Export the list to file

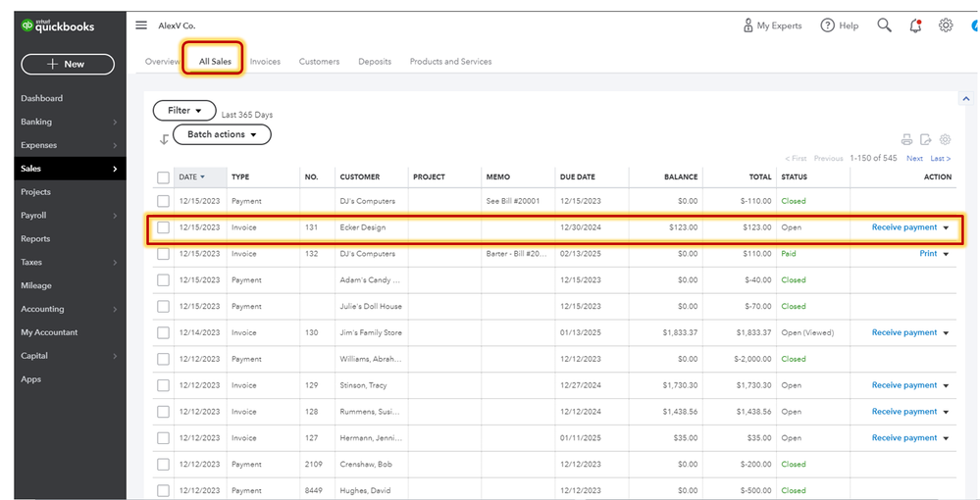tap(926, 139)
